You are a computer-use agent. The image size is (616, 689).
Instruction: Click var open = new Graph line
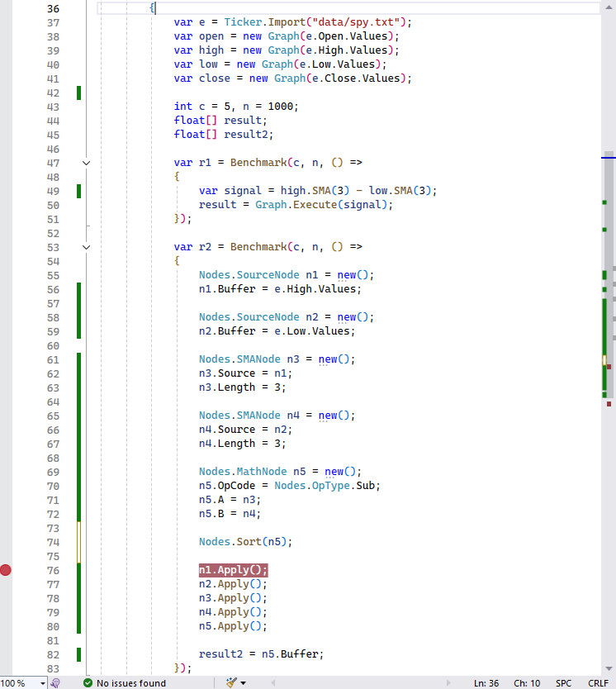point(287,36)
